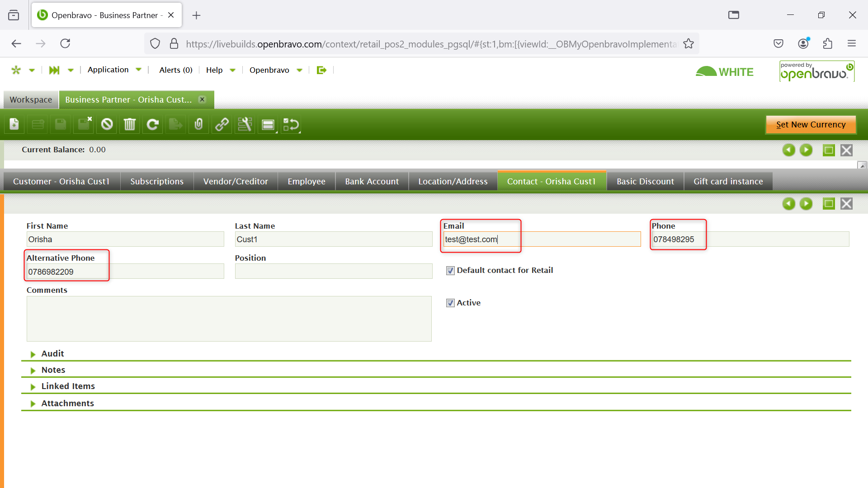868x488 pixels.
Task: Toggle the Active checkbox
Action: 450,303
